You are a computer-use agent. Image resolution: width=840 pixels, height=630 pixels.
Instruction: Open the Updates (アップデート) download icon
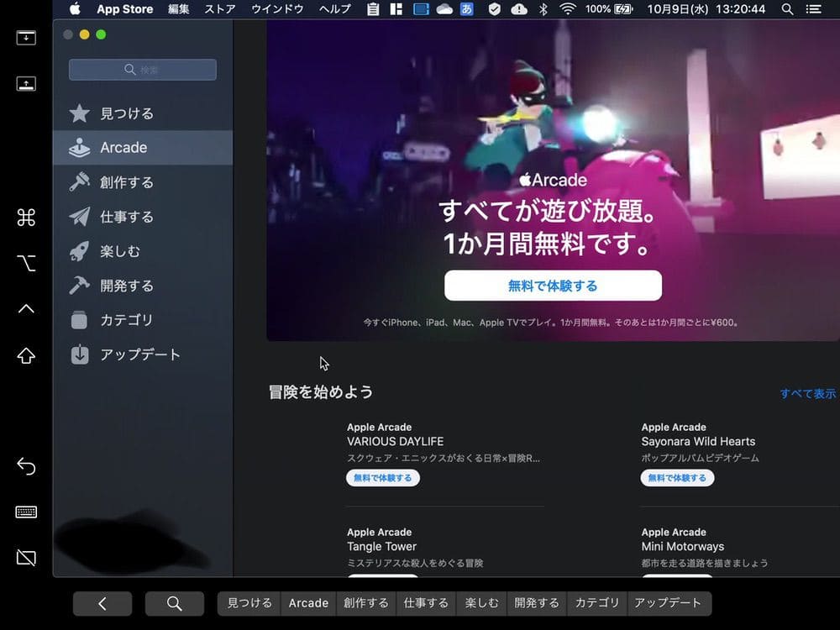tap(79, 354)
